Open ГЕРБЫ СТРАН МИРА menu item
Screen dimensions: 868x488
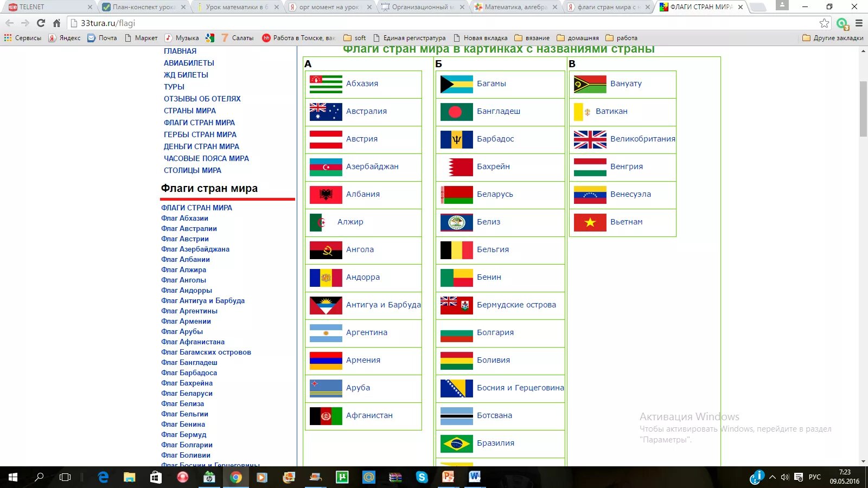pos(200,134)
